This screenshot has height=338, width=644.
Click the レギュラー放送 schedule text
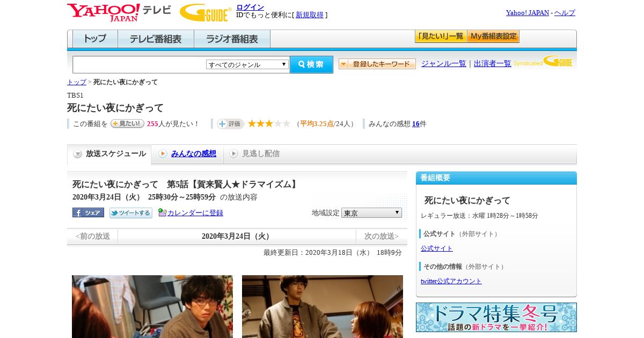479,216
